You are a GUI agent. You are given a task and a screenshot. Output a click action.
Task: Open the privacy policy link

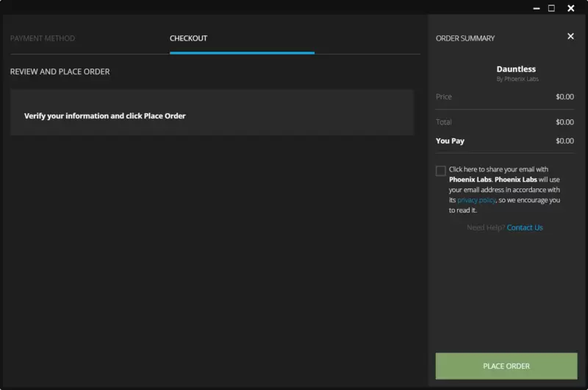pos(476,200)
